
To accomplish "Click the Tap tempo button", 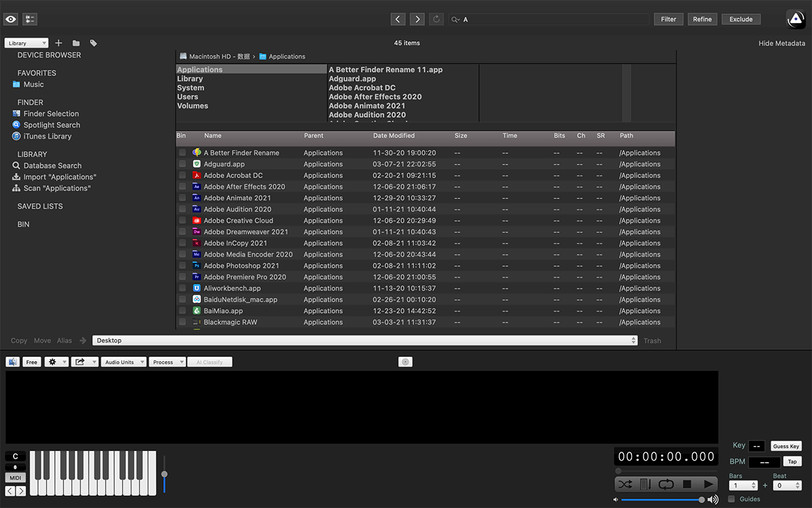I will point(792,462).
